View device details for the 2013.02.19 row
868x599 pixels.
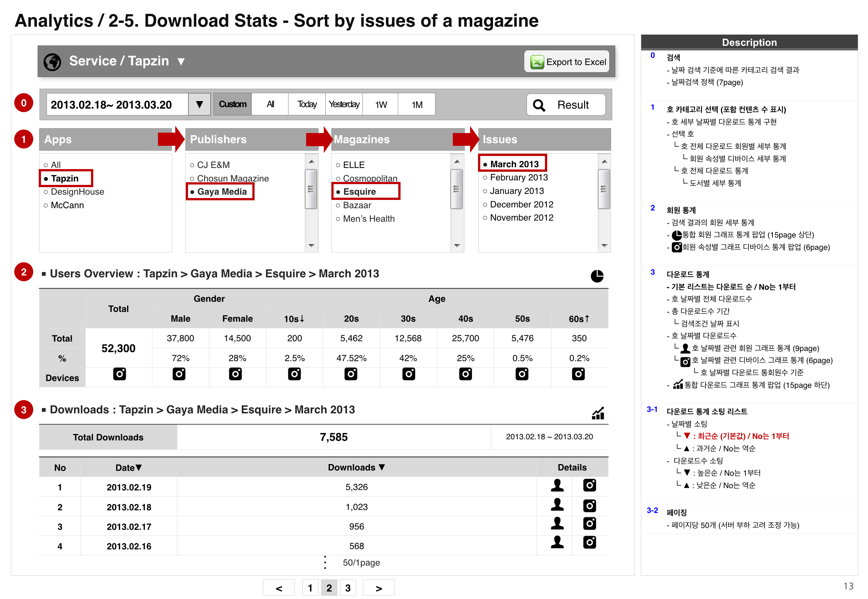click(590, 485)
